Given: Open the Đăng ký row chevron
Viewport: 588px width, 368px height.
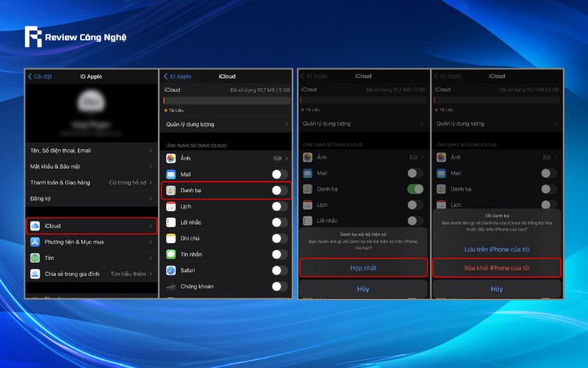Looking at the screenshot, I should tap(151, 198).
